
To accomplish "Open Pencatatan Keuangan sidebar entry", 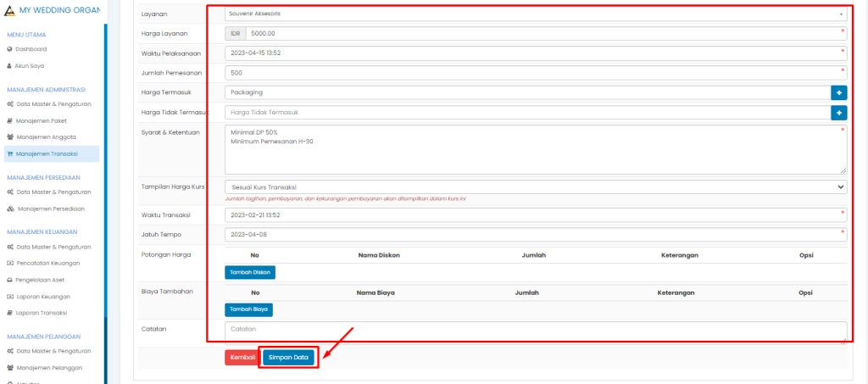I will click(x=47, y=263).
